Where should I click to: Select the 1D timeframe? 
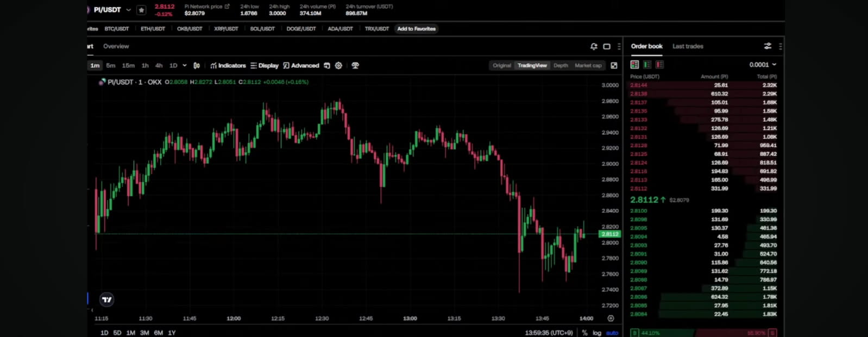tap(173, 65)
